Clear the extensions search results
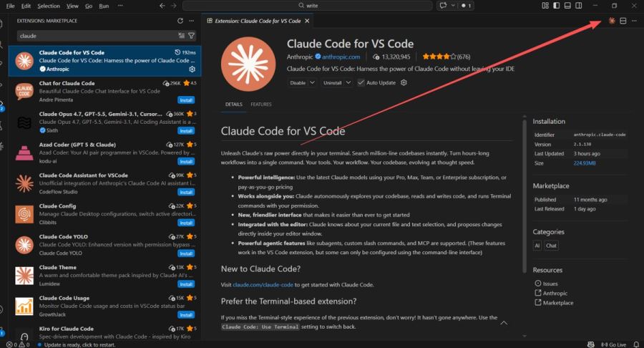This screenshot has width=644, height=348. 181,36
